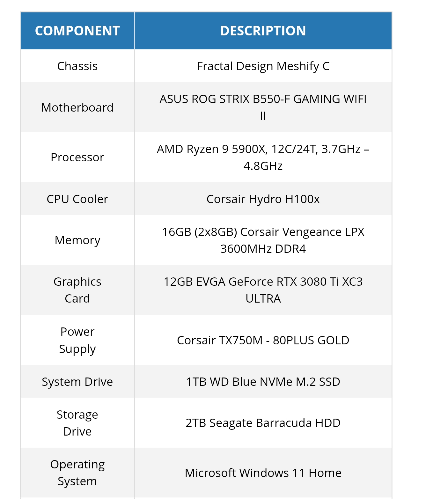
Task: Select the Graphics Card label cell
Action: 77,290
